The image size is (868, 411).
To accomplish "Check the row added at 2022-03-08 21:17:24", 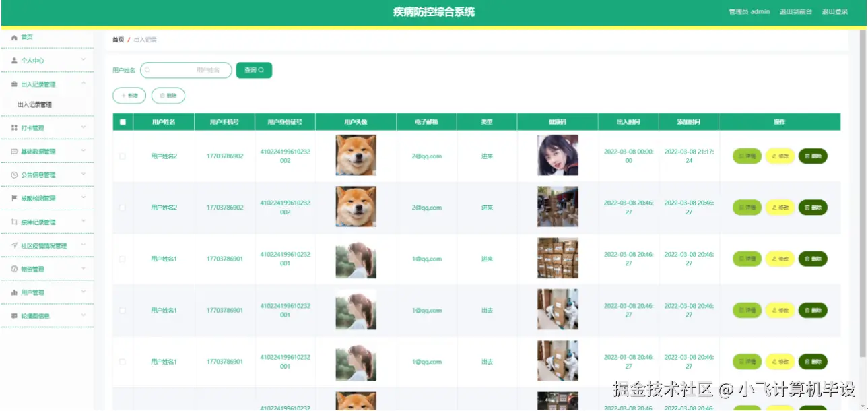I will pyautogui.click(x=123, y=156).
